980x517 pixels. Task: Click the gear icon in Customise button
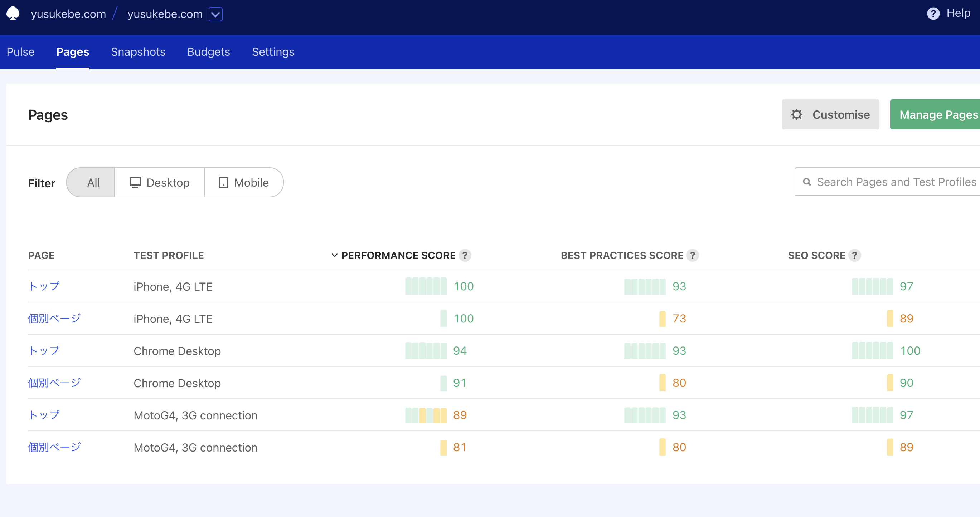(797, 115)
